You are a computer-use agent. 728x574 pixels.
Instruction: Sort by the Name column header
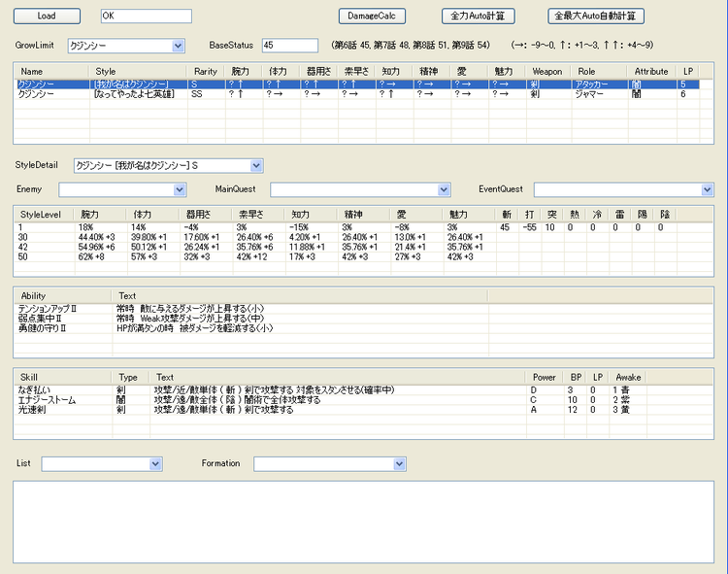coord(51,72)
